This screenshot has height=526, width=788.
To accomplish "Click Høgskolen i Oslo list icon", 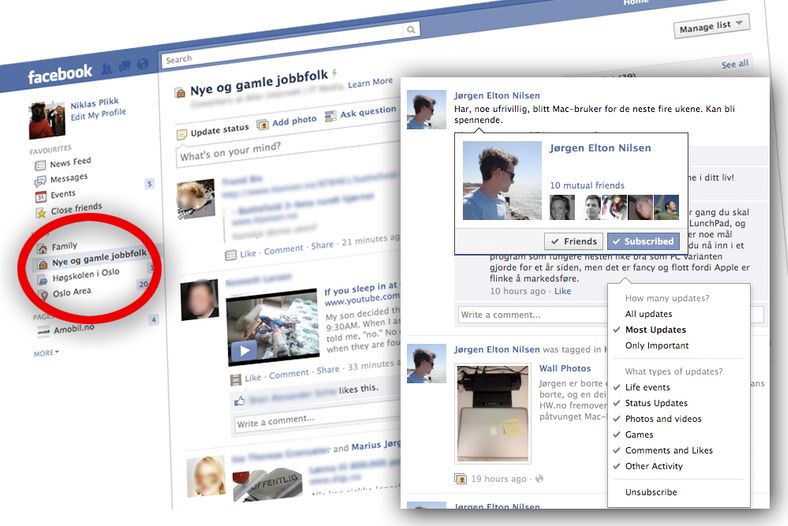I will [x=43, y=279].
